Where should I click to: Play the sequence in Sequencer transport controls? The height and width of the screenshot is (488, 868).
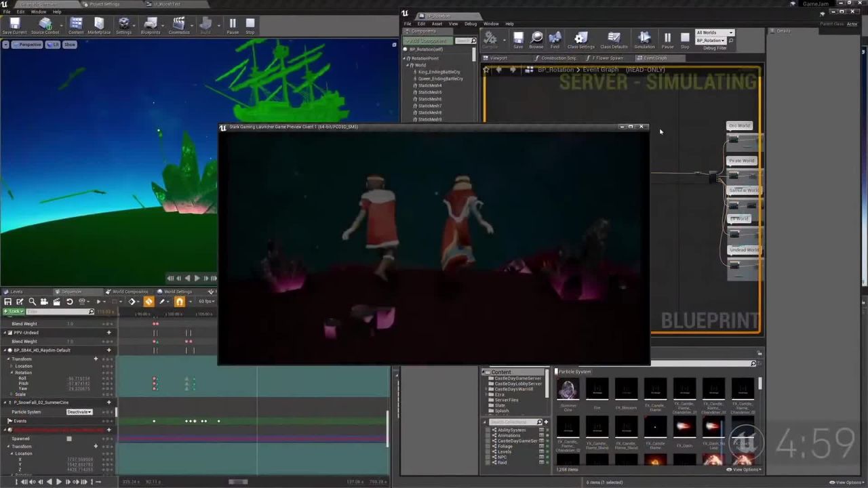(x=58, y=482)
